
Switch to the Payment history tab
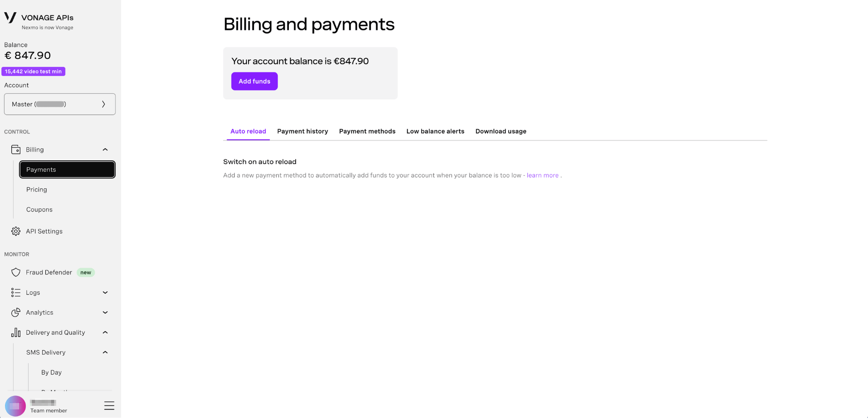(302, 131)
